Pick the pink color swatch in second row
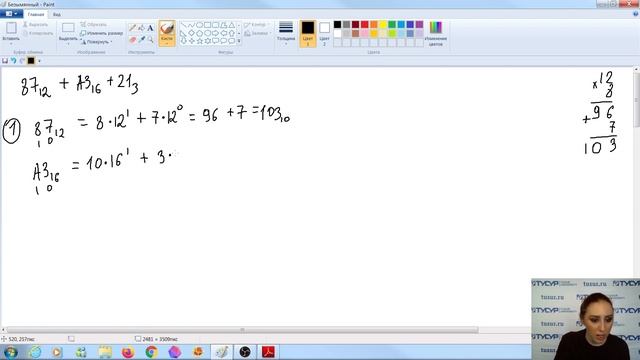 click(x=364, y=33)
